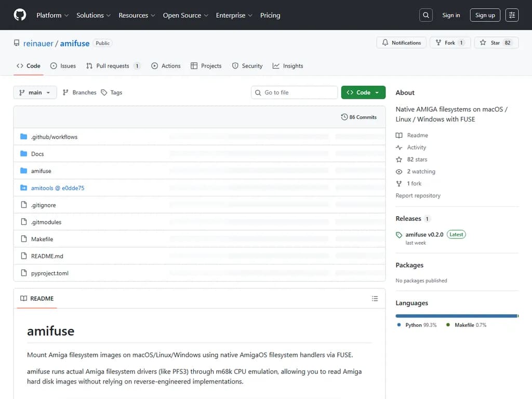Switch to the Issues tab
Image resolution: width=532 pixels, height=399 pixels.
63,66
